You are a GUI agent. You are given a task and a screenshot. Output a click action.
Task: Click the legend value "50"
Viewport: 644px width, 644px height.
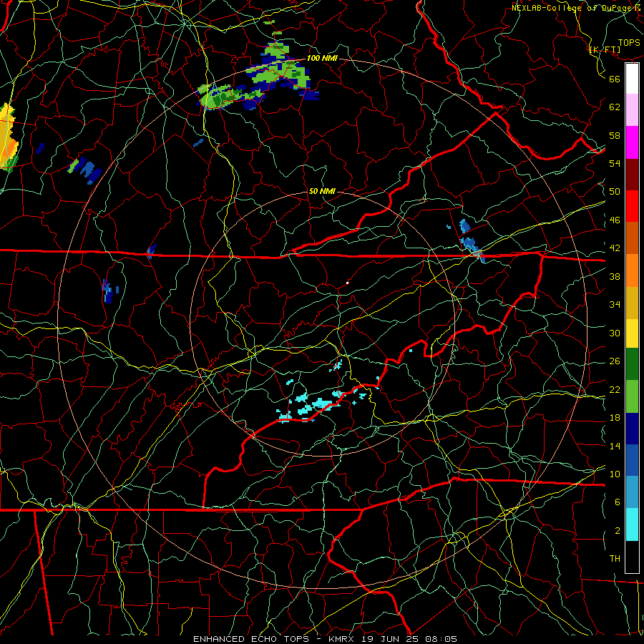615,192
